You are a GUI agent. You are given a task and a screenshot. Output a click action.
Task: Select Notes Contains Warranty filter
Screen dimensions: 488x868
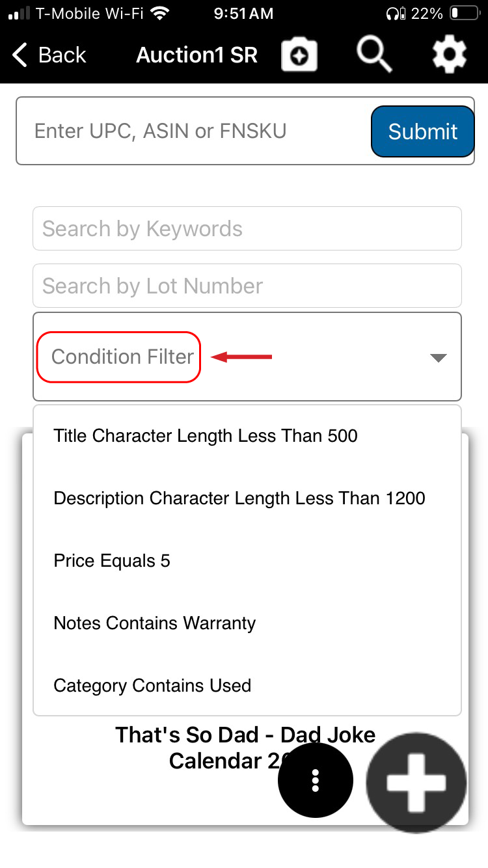pos(155,623)
